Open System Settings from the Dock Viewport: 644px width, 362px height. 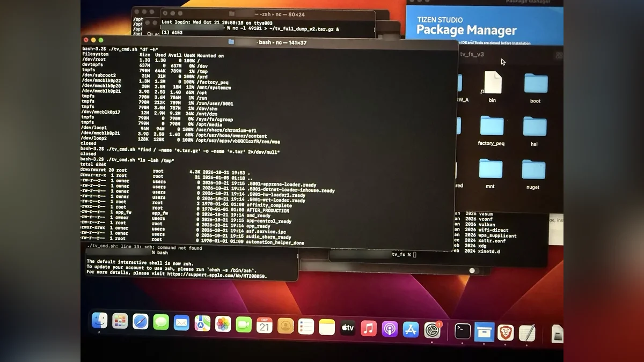click(x=432, y=330)
